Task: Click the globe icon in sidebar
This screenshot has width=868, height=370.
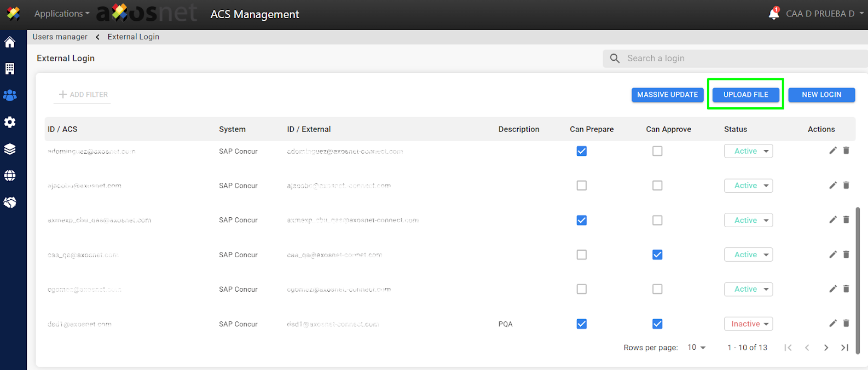Action: coord(10,176)
